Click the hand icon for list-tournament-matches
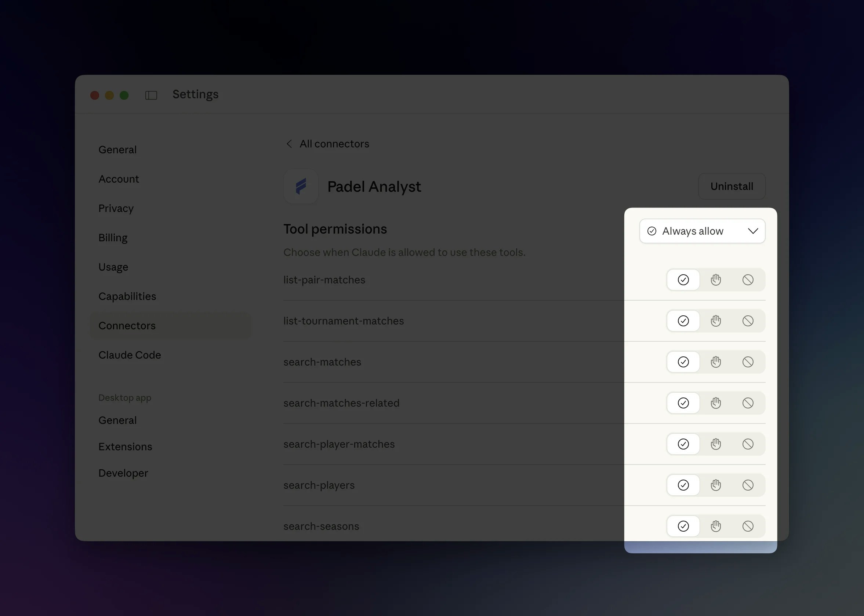 tap(716, 320)
